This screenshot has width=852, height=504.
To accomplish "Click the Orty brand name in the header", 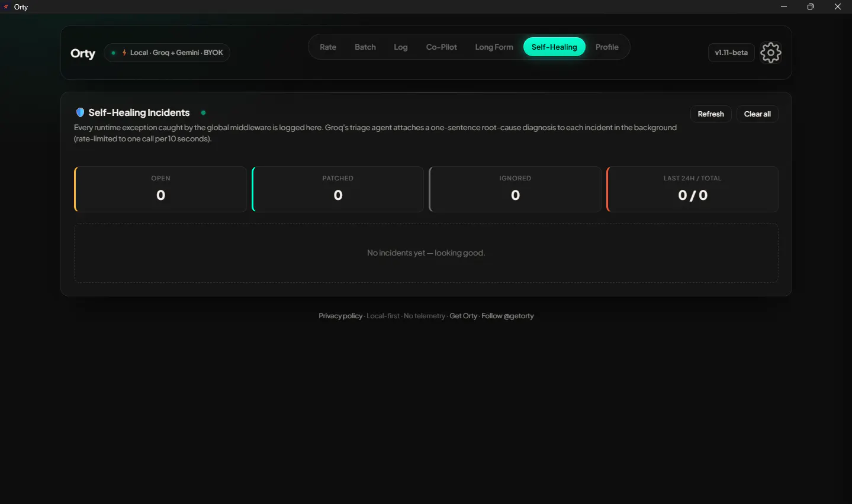I will coord(83,53).
